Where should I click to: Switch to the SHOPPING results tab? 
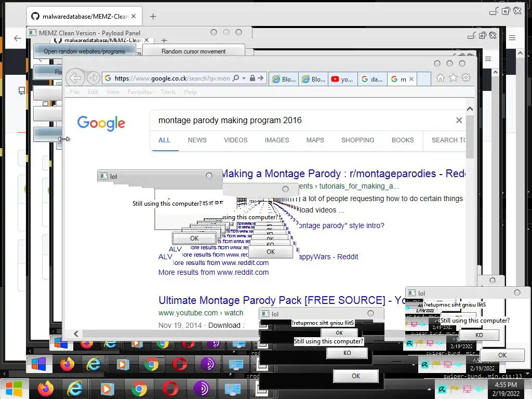(x=357, y=140)
